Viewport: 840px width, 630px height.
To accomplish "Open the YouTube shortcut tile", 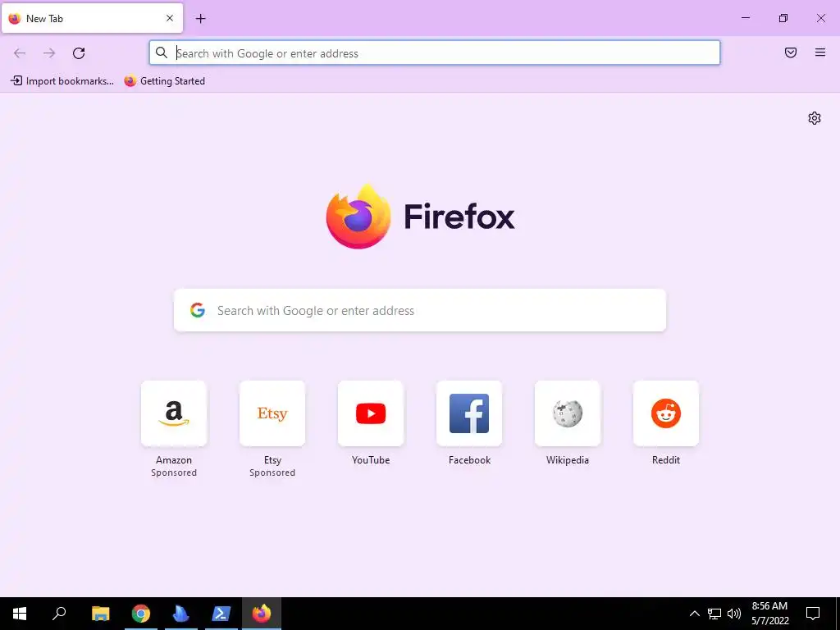I will (371, 413).
